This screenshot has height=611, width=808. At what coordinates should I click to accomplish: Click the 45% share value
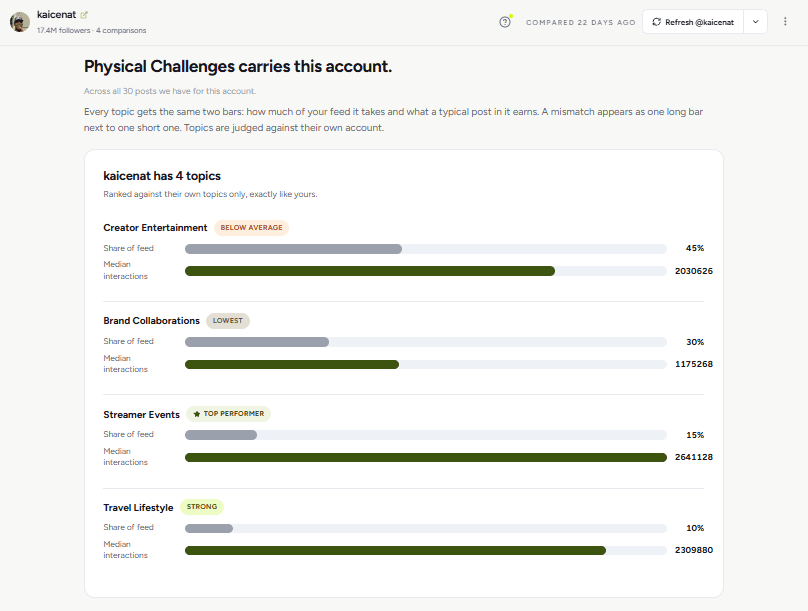click(695, 248)
